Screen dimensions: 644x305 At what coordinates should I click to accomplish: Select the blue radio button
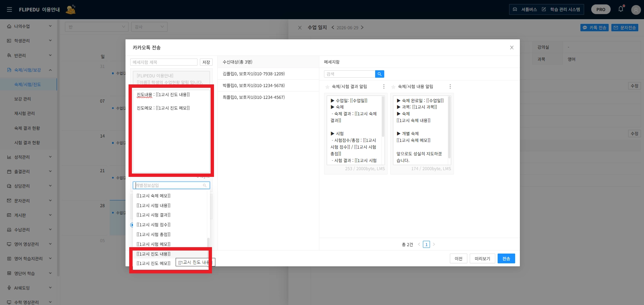[132, 225]
